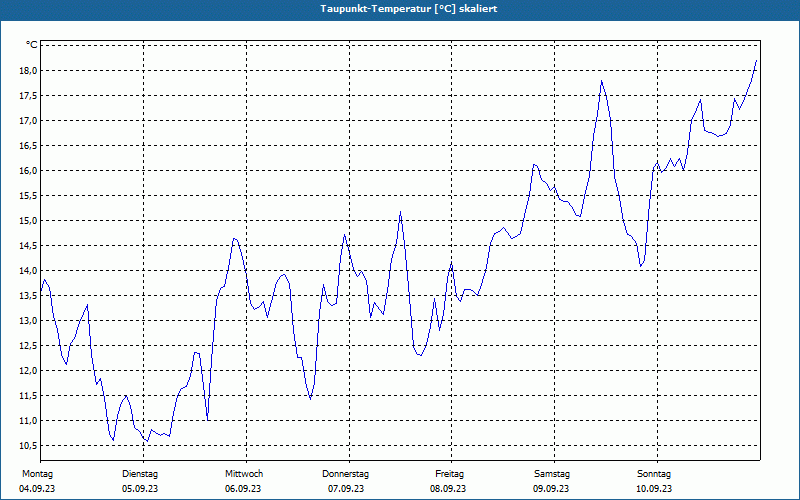800x500 pixels.
Task: Click the Montag day label
Action: click(37, 474)
